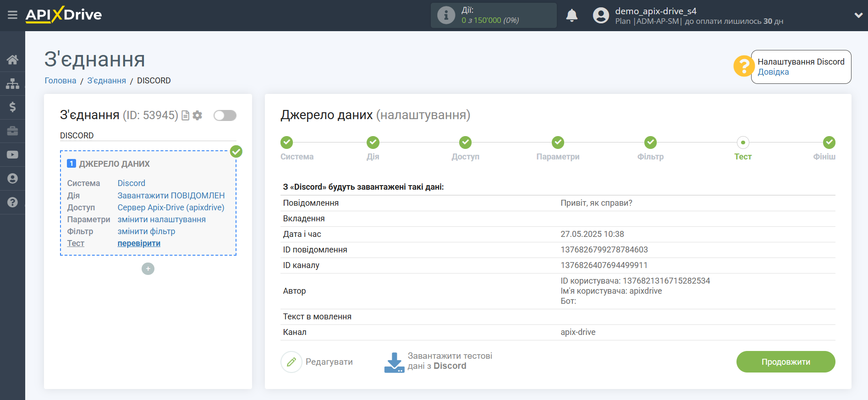
Task: Open the YouTube video icon in sidebar
Action: pos(12,155)
